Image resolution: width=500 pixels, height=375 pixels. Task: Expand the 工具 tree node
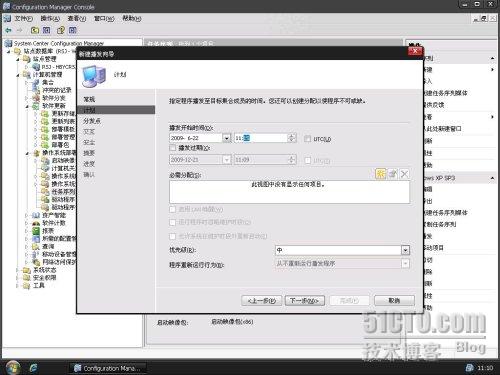click(x=17, y=285)
